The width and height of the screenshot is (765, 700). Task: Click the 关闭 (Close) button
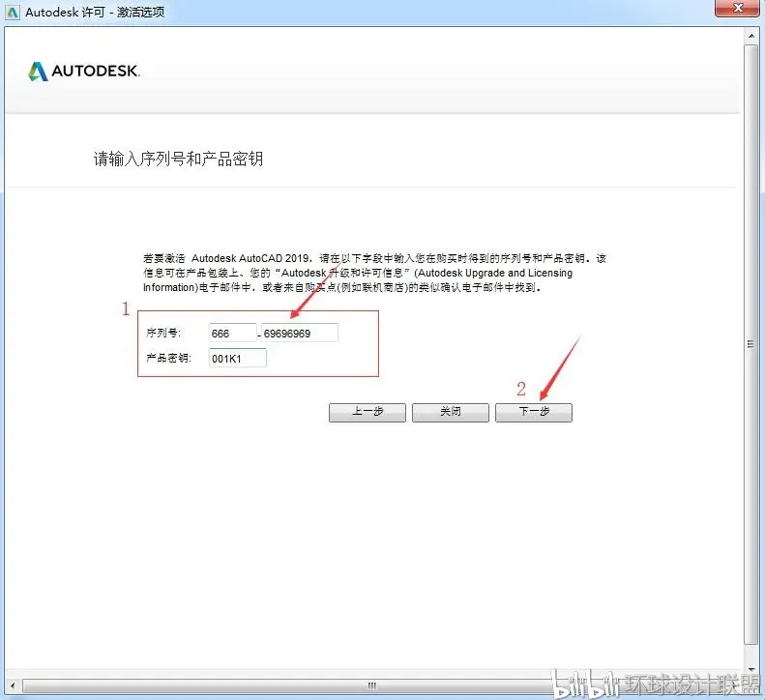click(451, 412)
